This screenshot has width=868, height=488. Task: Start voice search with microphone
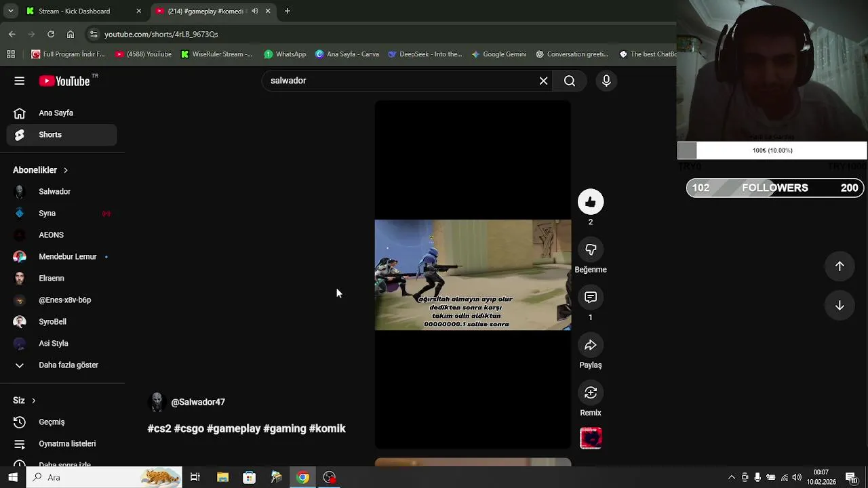(606, 81)
